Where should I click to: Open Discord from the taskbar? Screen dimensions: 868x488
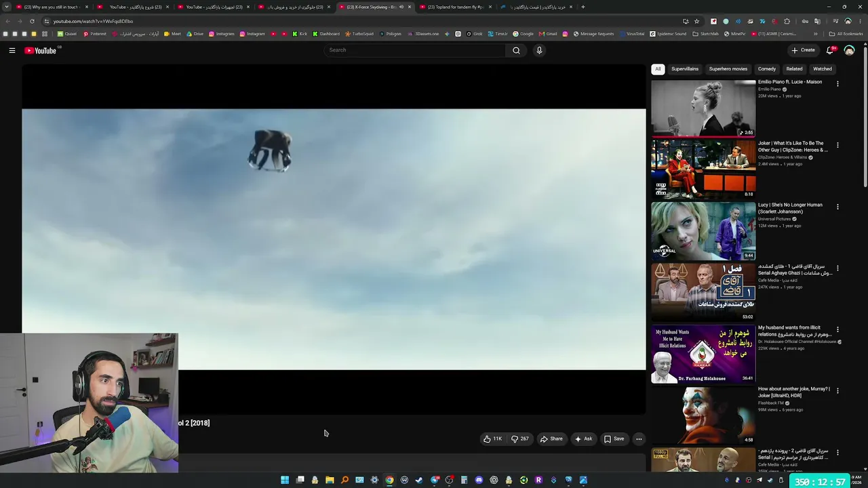[479, 480]
